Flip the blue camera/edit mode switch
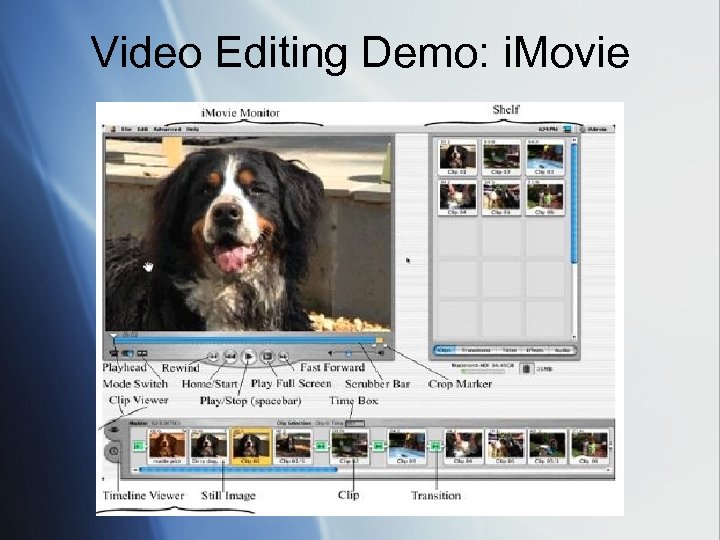Screen dimensions: 720x540 tap(128, 354)
